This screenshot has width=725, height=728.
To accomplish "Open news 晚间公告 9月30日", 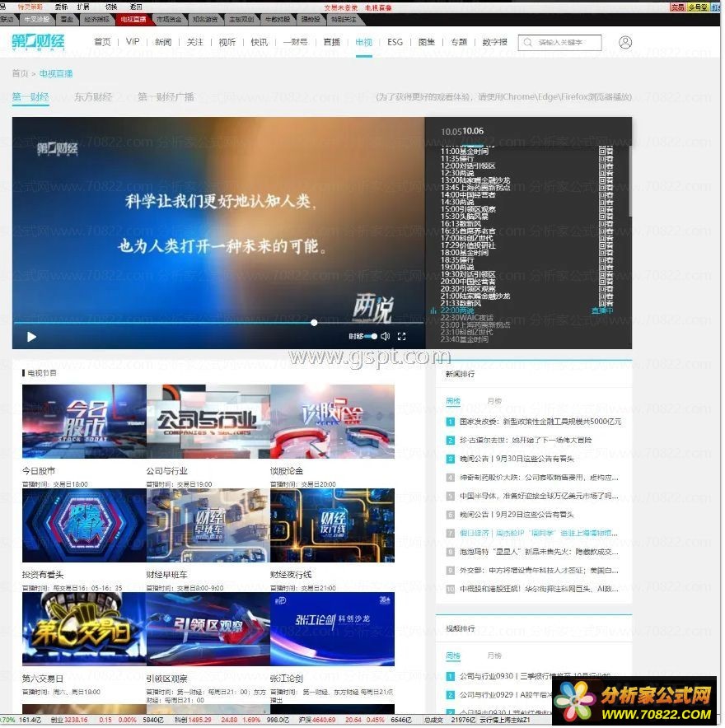I will click(x=517, y=459).
